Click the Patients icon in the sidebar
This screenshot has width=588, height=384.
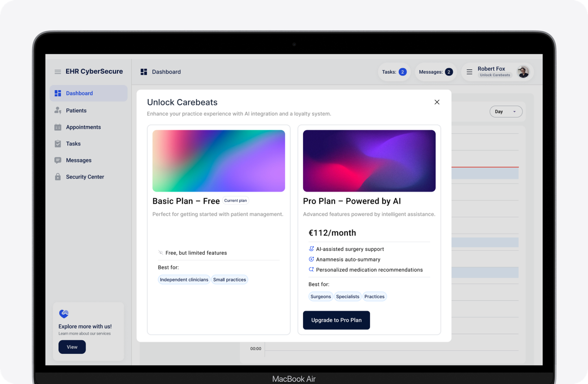[58, 111]
